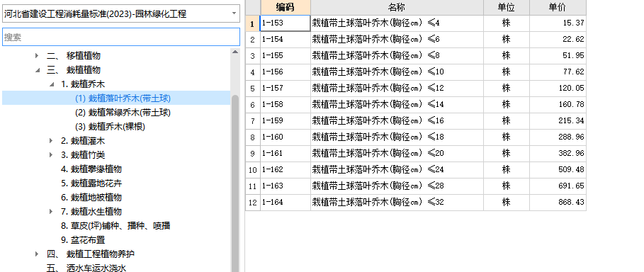Click price cell 215.34
The image size is (644, 272).
coord(558,121)
